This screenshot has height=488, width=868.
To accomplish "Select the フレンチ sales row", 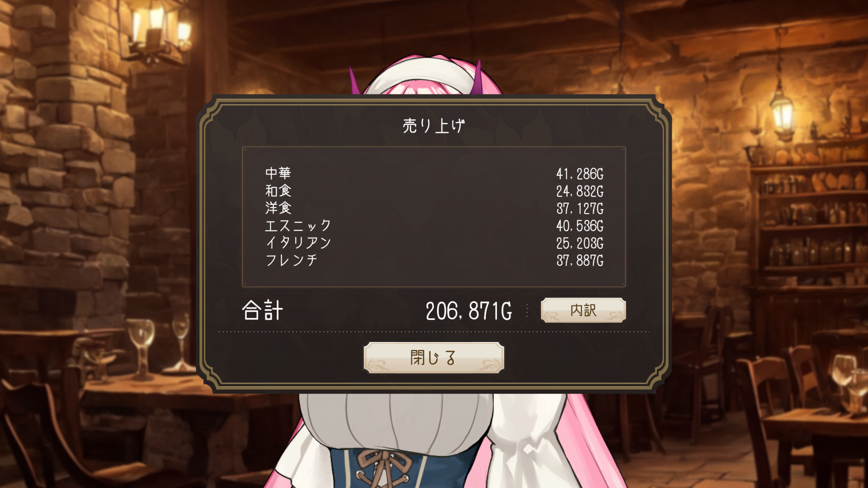I will click(434, 260).
